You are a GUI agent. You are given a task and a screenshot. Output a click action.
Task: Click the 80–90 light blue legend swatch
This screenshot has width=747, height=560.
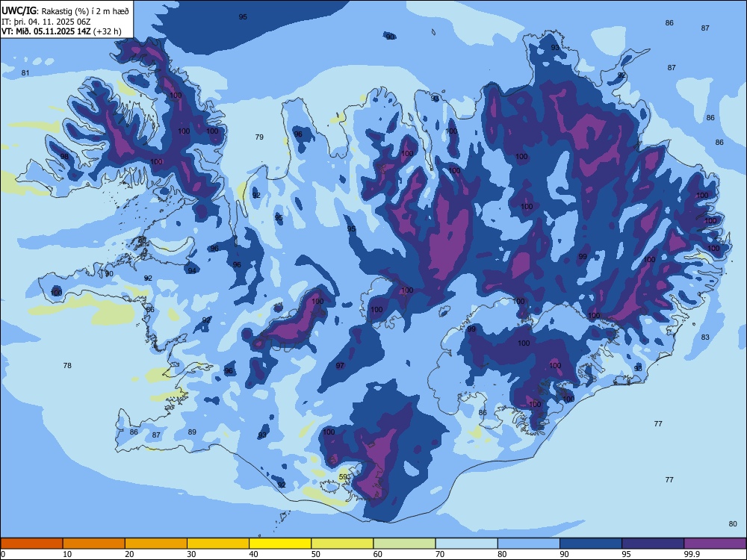tap(529, 544)
